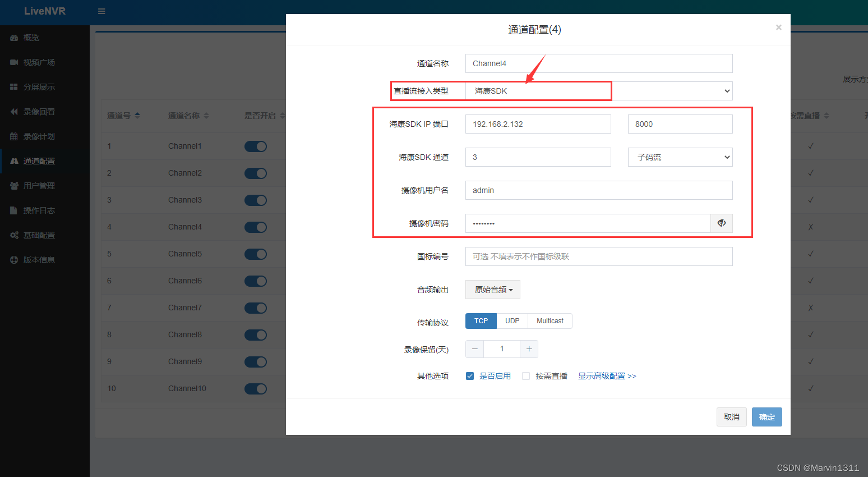The height and width of the screenshot is (477, 868).
Task: Click the 通道名称 field containing Channel4
Action: click(599, 63)
